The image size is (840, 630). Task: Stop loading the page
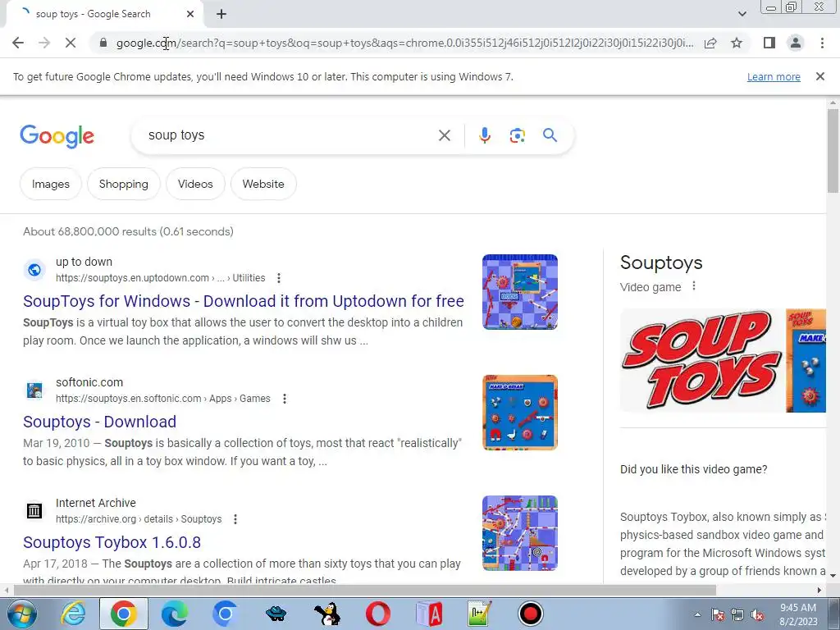coord(71,43)
